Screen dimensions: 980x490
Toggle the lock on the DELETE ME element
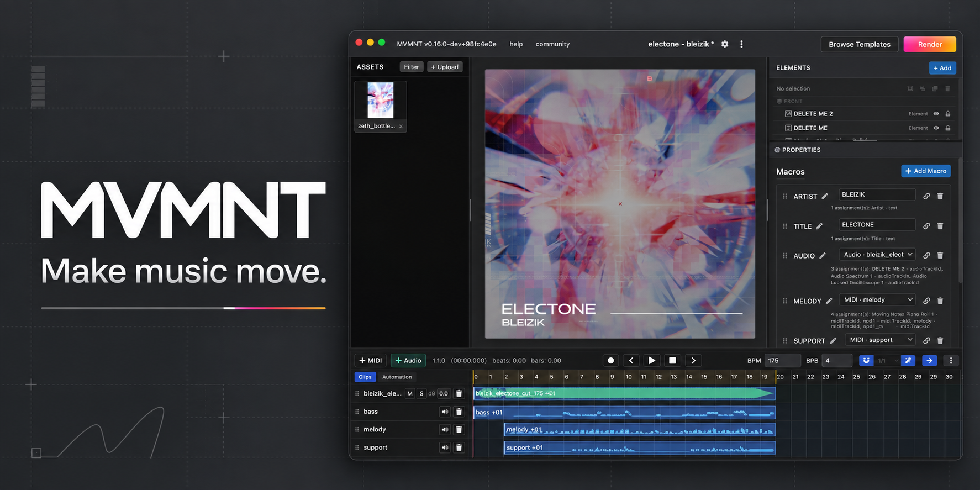pos(948,128)
